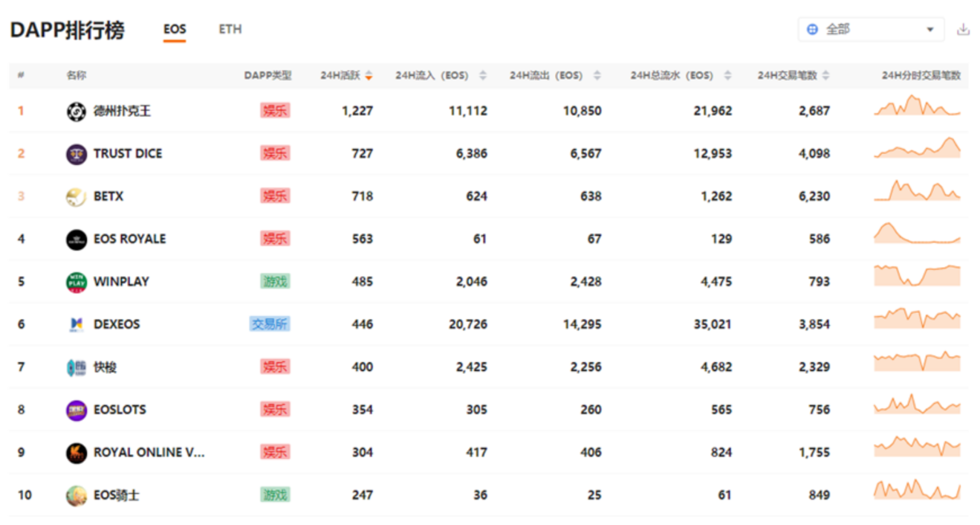Sort by 24H流入 (EOS) column arrows

click(483, 75)
